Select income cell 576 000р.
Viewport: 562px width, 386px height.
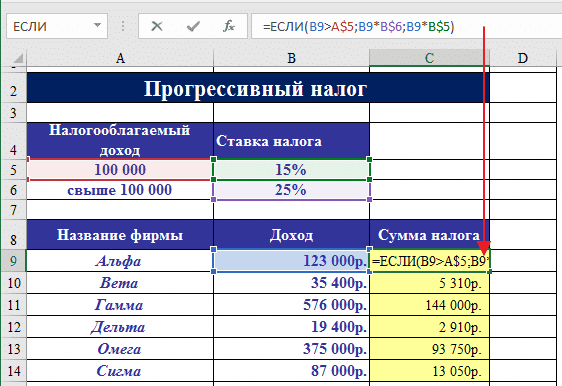point(291,305)
